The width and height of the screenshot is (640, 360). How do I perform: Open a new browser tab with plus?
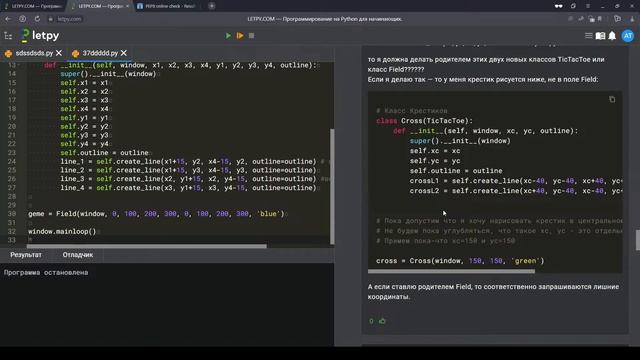coord(211,6)
